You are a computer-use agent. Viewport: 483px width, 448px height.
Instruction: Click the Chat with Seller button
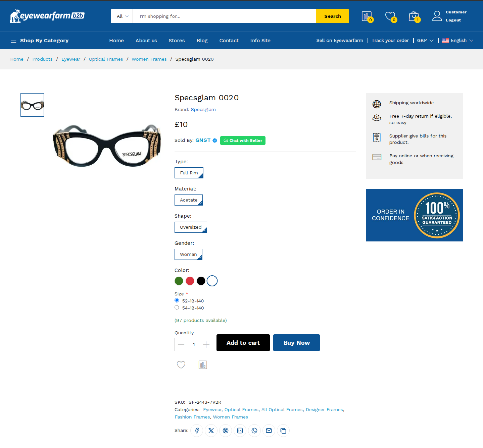[243, 141]
